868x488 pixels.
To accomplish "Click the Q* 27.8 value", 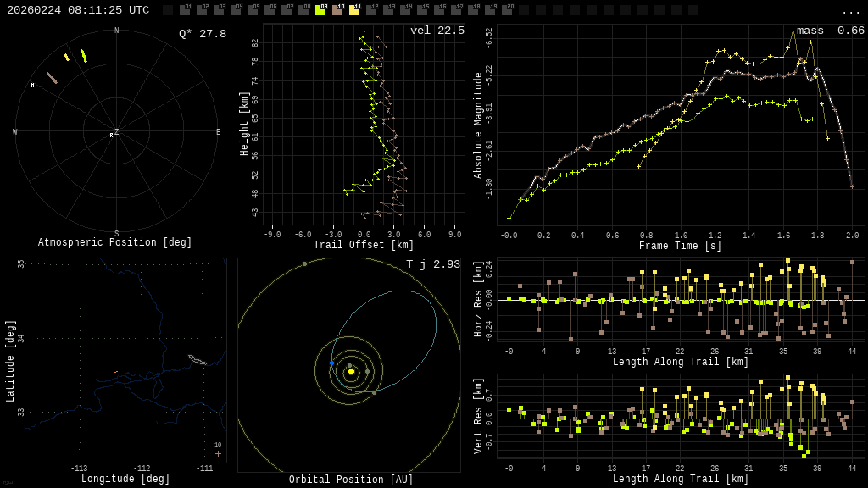I will [202, 34].
